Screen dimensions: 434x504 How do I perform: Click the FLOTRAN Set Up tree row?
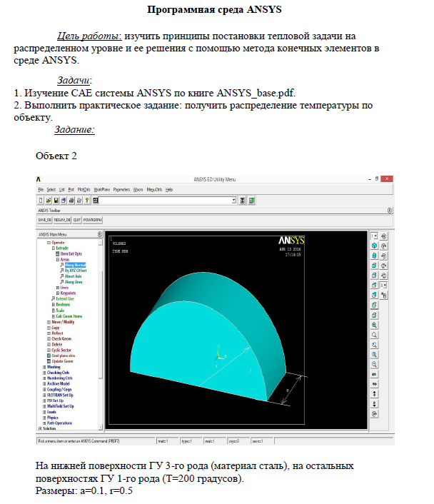[x=60, y=395]
